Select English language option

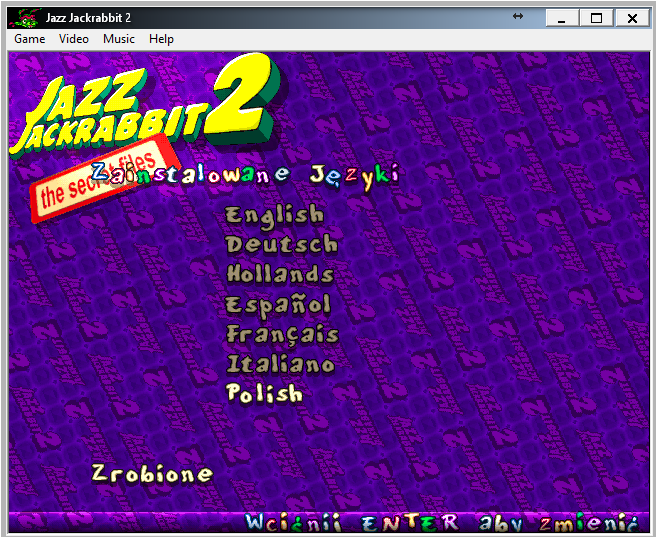(275, 216)
